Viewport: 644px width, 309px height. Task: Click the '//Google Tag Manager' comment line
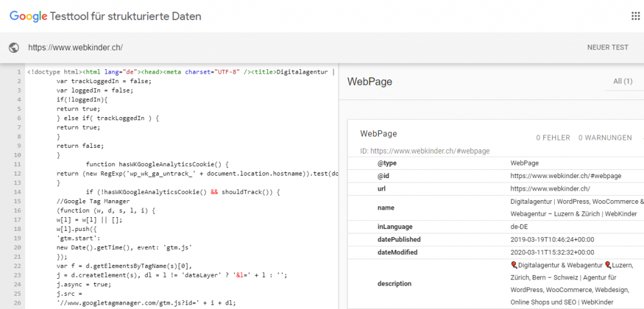(93, 201)
